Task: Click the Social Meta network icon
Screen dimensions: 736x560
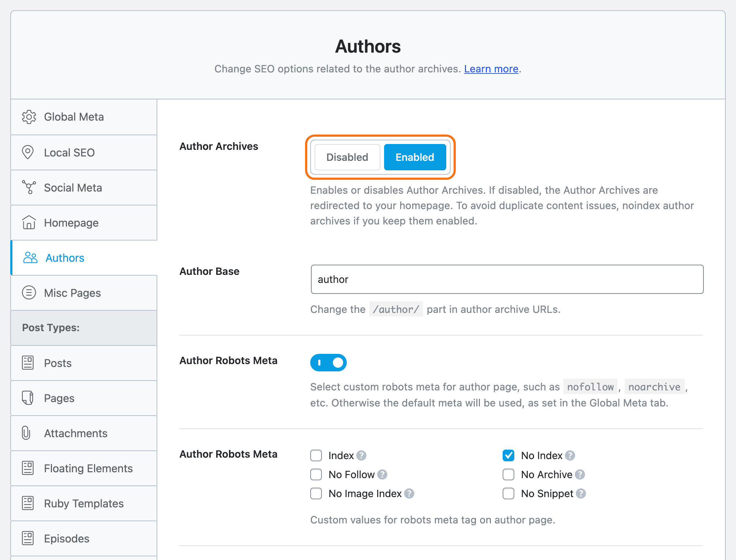Action: point(29,187)
